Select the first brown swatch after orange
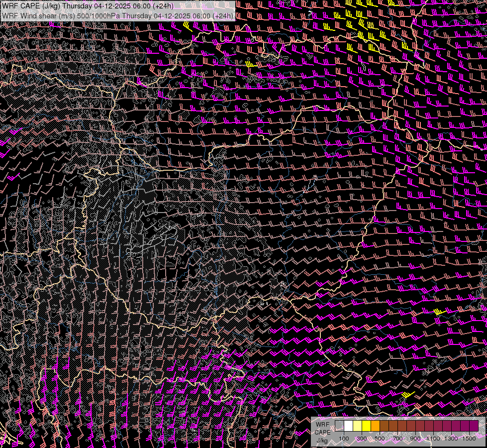 [384, 426]
